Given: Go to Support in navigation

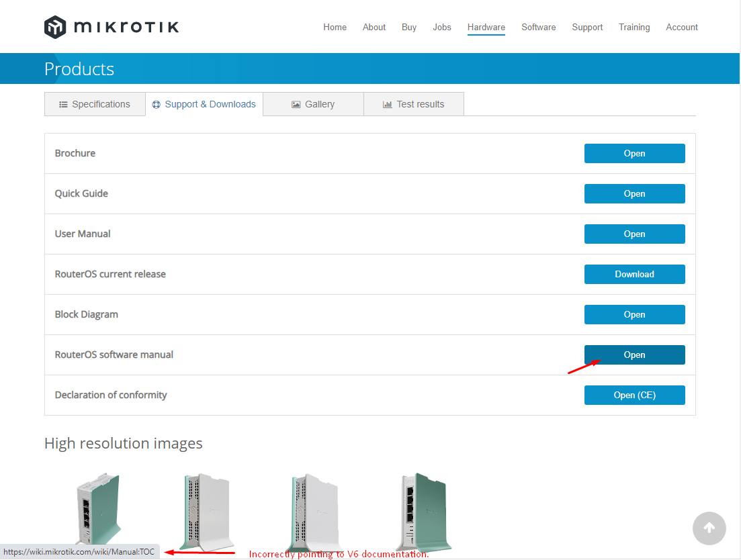Looking at the screenshot, I should [x=587, y=28].
